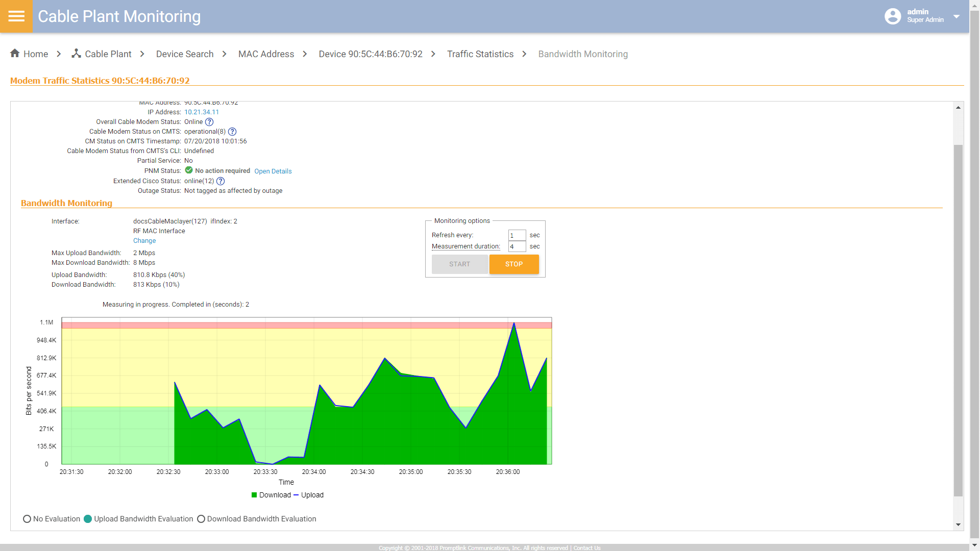Open Traffic Statistics breadcrumb
The image size is (980, 551).
click(x=480, y=54)
